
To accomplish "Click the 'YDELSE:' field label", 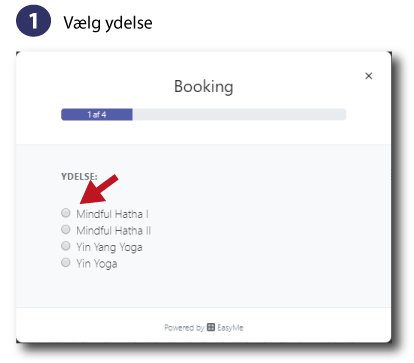I will coord(79,176).
